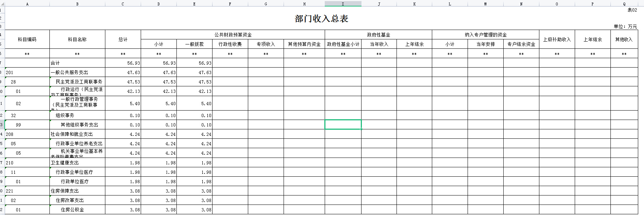
Task: Click 小计 under 公共财政预算资金
Action: click(159, 44)
